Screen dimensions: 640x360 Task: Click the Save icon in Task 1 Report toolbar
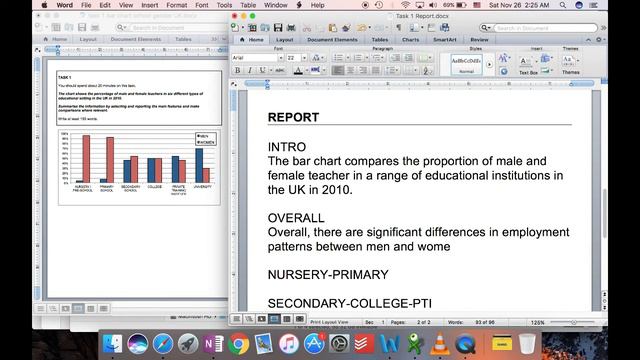pos(278,28)
